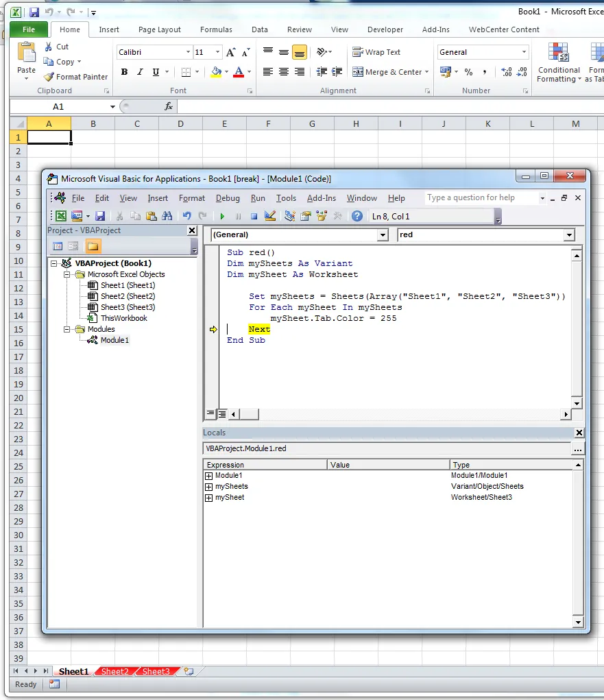The image size is (604, 700).
Task: Click Full Module View icon below the code pane
Action: (x=222, y=414)
